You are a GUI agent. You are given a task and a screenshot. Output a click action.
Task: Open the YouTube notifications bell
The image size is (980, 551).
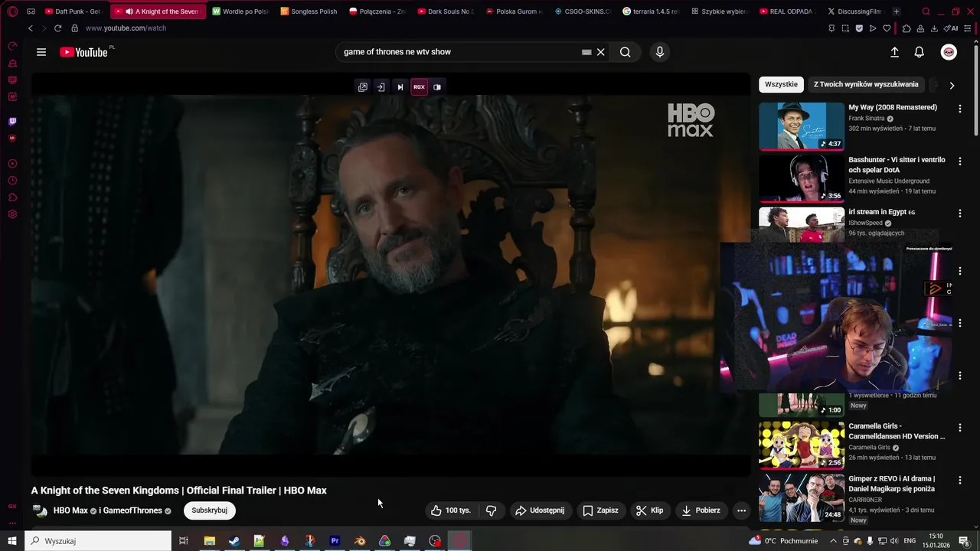[x=920, y=52]
